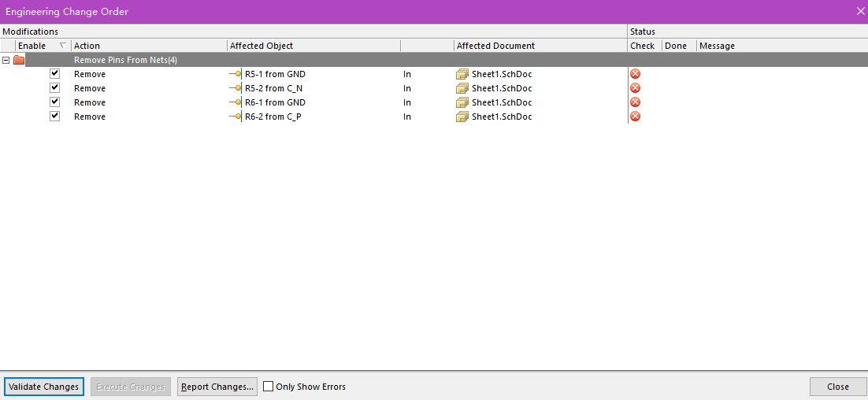Viewport: 868px width, 400px height.
Task: Click the Affected Object column header
Action: coord(313,46)
